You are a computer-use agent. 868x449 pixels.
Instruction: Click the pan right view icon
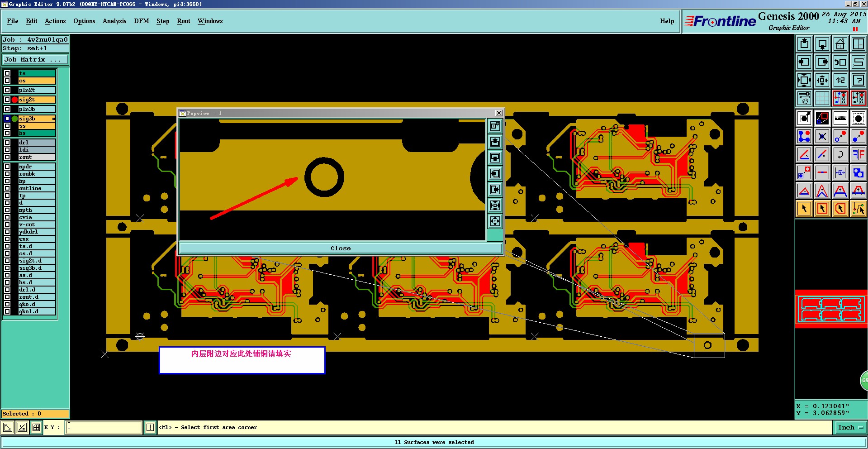(x=822, y=62)
